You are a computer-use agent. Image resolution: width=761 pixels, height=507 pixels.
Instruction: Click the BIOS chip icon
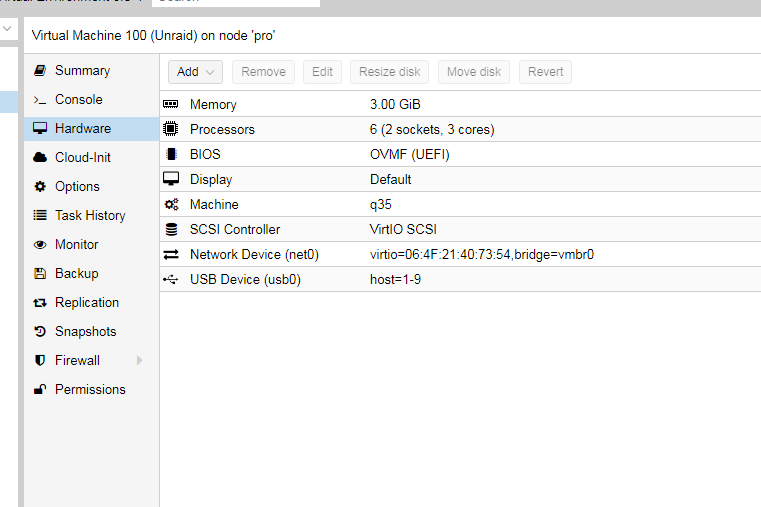click(x=171, y=154)
